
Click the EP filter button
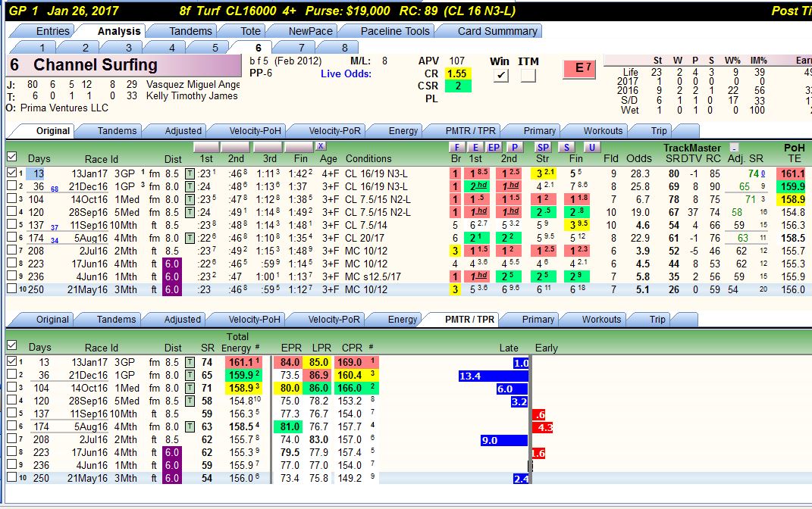(x=494, y=147)
